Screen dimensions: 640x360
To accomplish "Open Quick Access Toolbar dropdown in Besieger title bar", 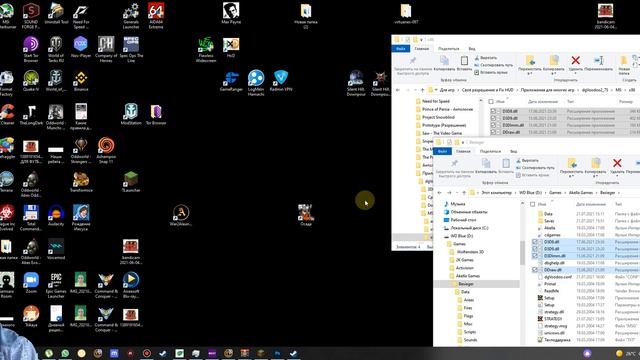I will pyautogui.click(x=463, y=142).
